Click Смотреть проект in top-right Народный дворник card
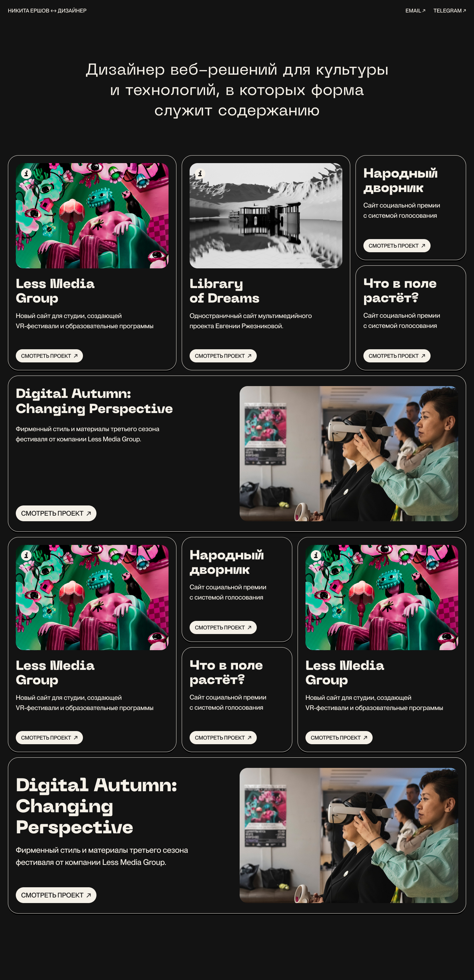Image resolution: width=474 pixels, height=980 pixels. 397,246
